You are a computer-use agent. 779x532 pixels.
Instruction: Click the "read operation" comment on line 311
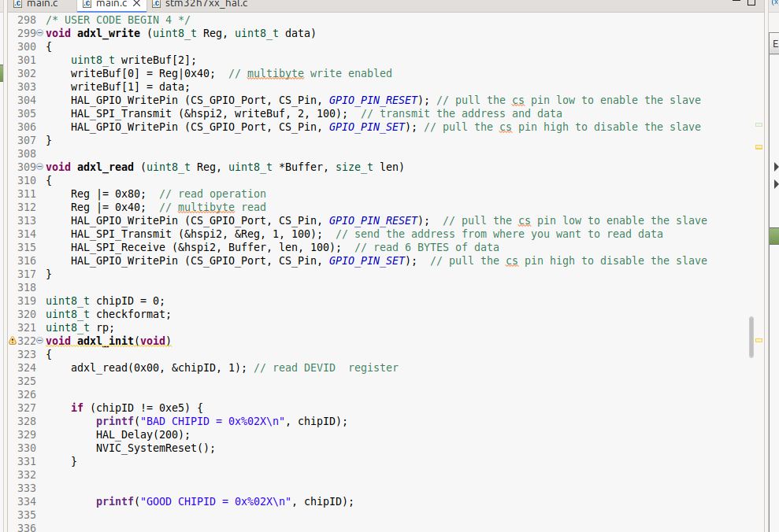tap(213, 194)
